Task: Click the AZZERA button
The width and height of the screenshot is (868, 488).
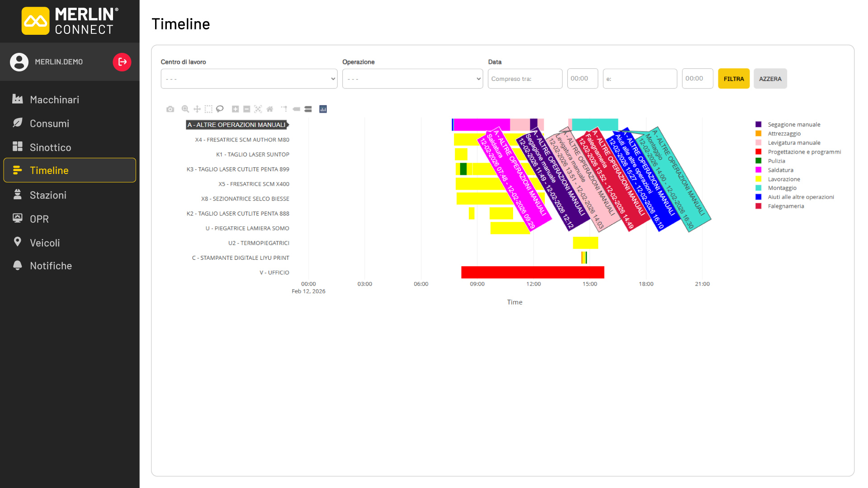Action: [770, 79]
